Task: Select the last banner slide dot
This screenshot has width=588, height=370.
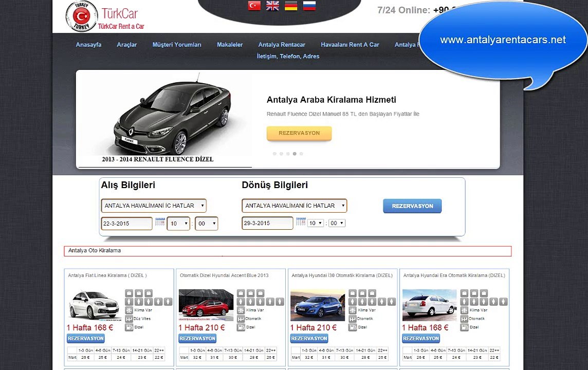Action: [301, 154]
